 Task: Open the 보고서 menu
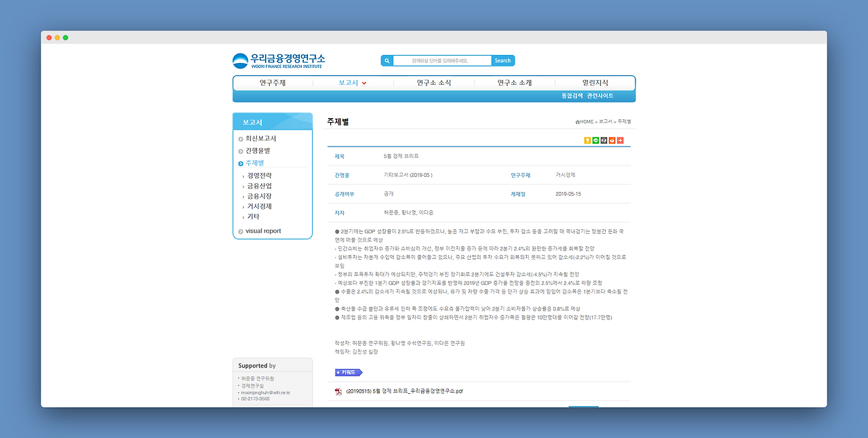tap(348, 83)
